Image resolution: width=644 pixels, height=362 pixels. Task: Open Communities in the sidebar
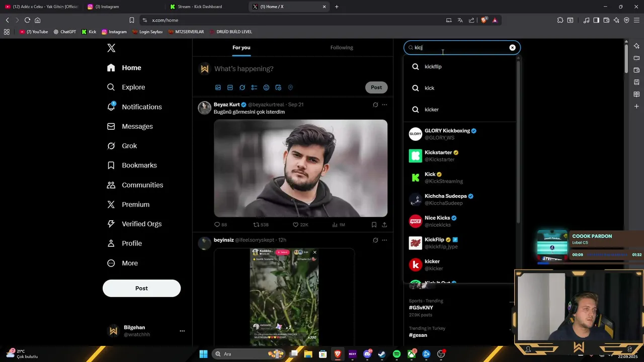click(x=135, y=185)
